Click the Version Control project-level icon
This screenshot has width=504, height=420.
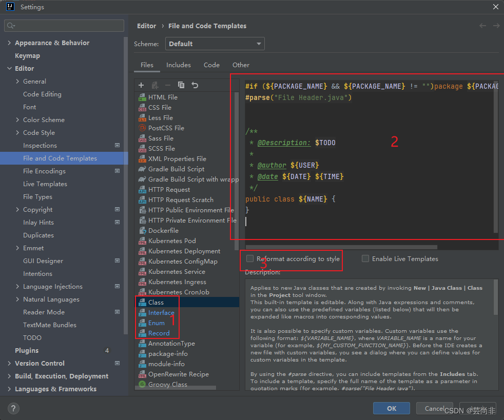coord(118,363)
